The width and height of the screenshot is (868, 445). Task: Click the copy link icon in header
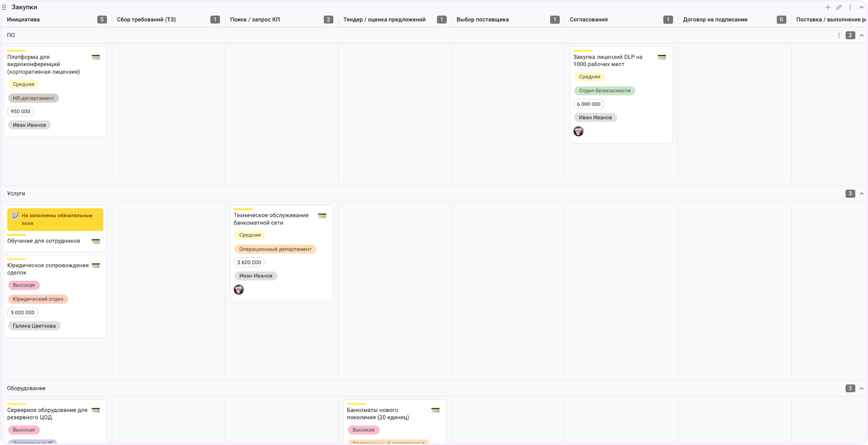click(x=839, y=7)
